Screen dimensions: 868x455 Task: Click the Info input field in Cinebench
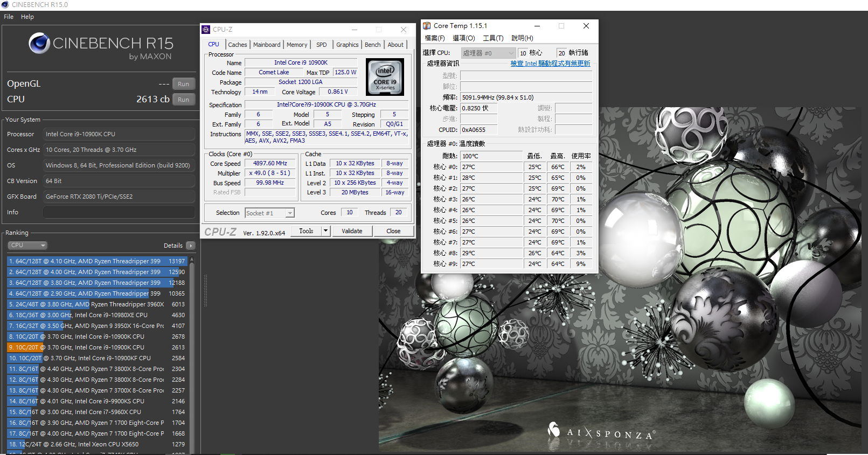(x=119, y=212)
